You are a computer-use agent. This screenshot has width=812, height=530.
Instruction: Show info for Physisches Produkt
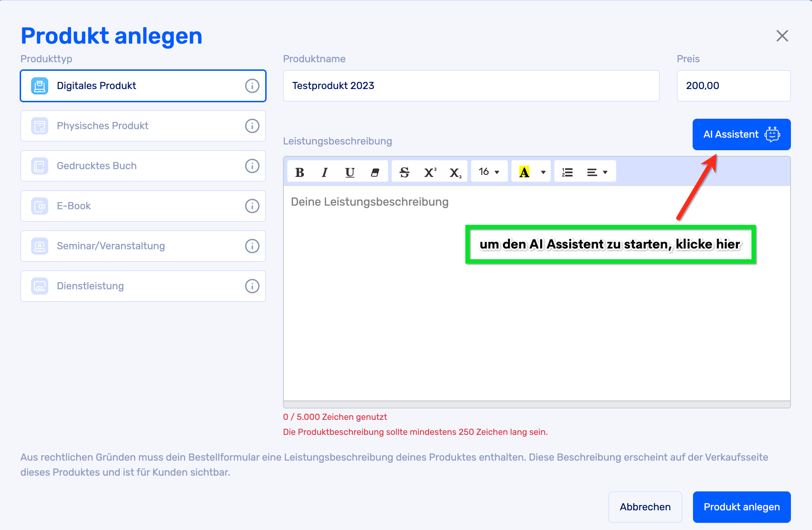(x=252, y=126)
